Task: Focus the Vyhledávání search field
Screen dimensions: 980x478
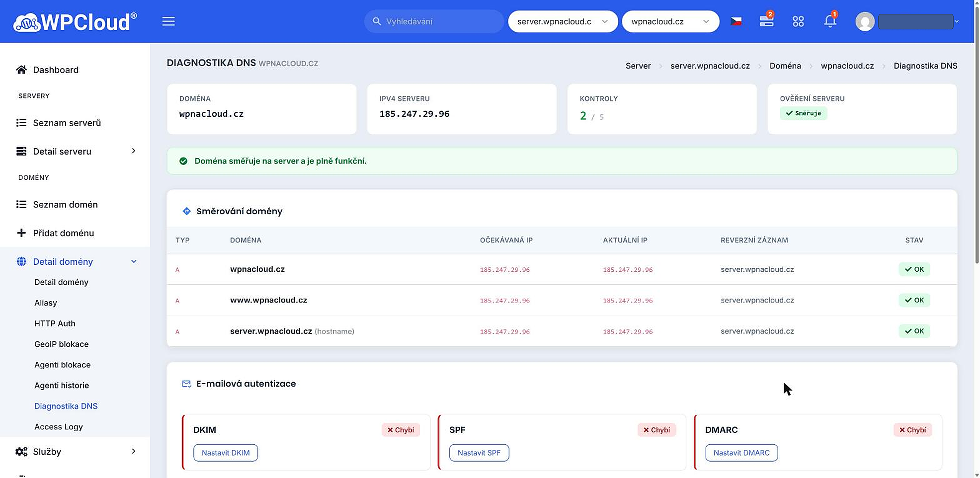Action: click(x=434, y=21)
